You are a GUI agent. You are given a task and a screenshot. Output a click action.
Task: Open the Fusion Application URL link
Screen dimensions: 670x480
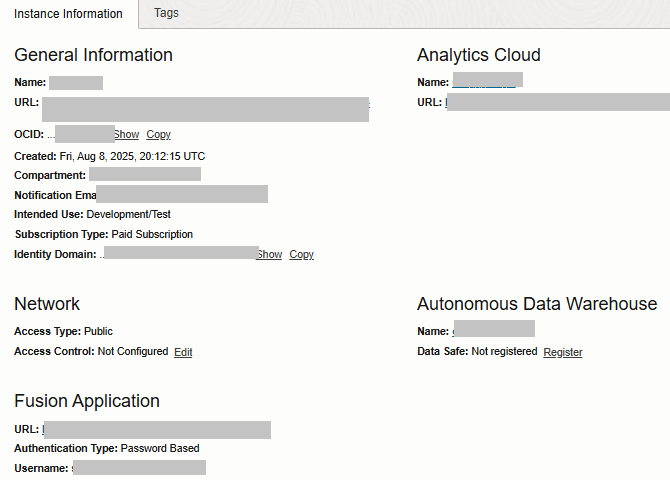coord(156,430)
